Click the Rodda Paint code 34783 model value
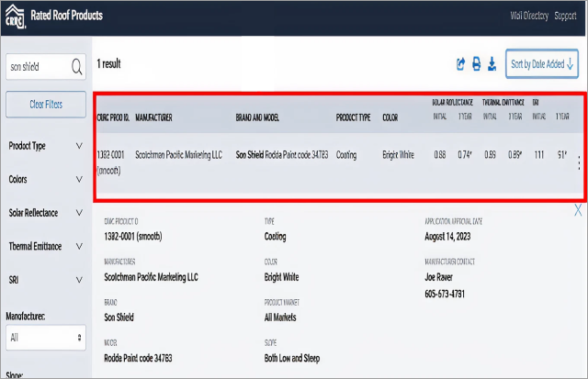 [x=138, y=359]
